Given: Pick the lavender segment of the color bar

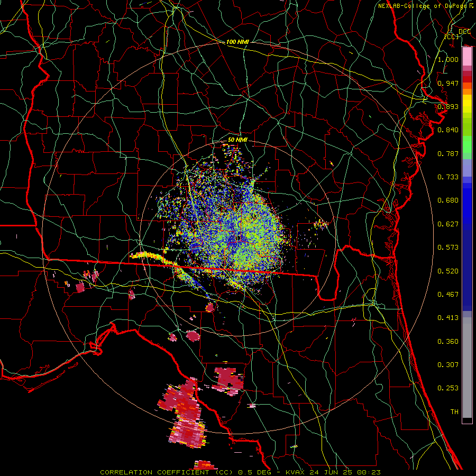Looking at the screenshot, I should pos(467,168).
